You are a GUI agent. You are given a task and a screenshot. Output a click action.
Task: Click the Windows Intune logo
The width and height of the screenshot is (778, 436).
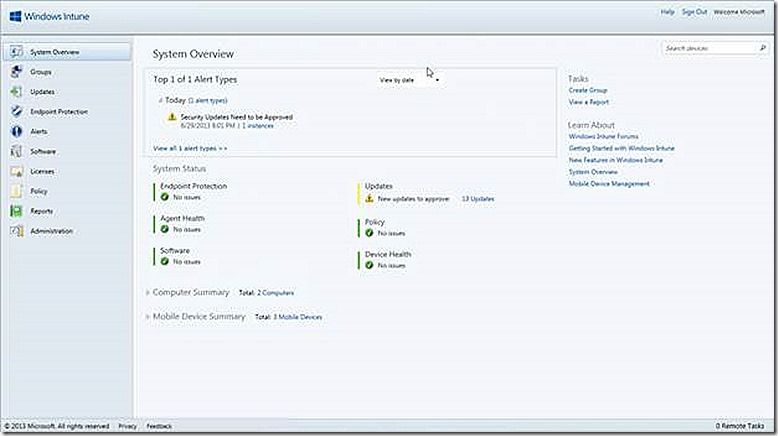[x=50, y=16]
